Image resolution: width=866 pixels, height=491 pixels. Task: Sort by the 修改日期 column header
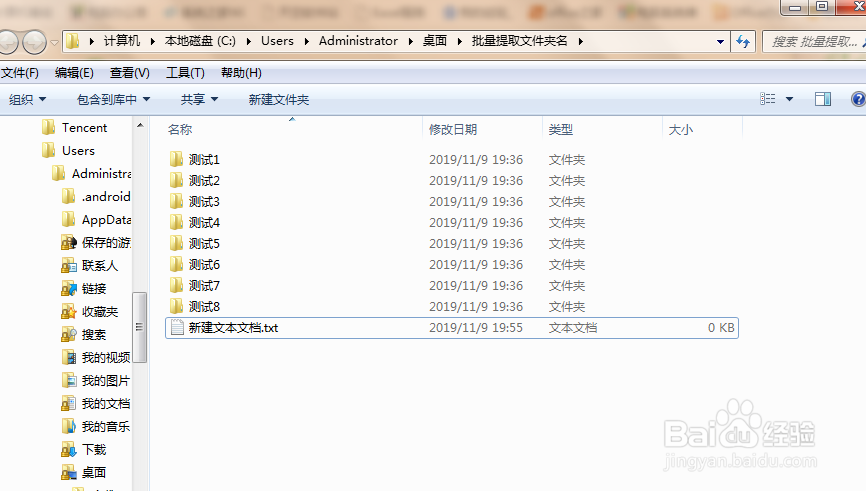pyautogui.click(x=453, y=130)
